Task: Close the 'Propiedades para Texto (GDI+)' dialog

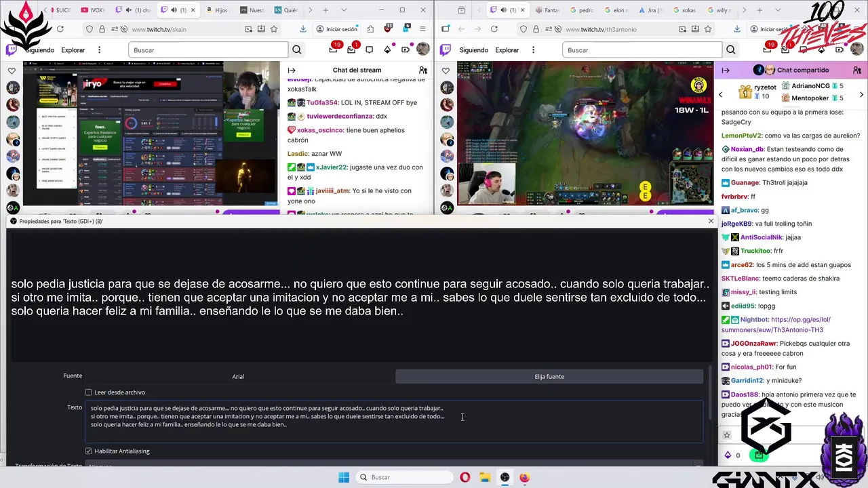Action: pos(711,221)
